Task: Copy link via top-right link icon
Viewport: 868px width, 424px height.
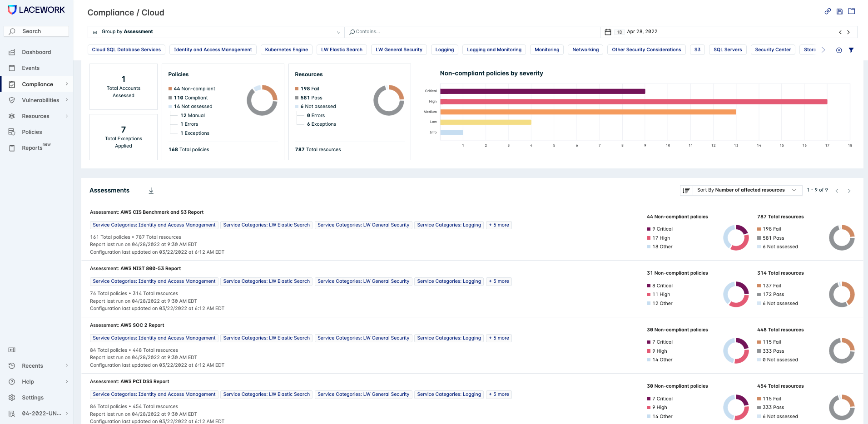Action: [x=828, y=11]
